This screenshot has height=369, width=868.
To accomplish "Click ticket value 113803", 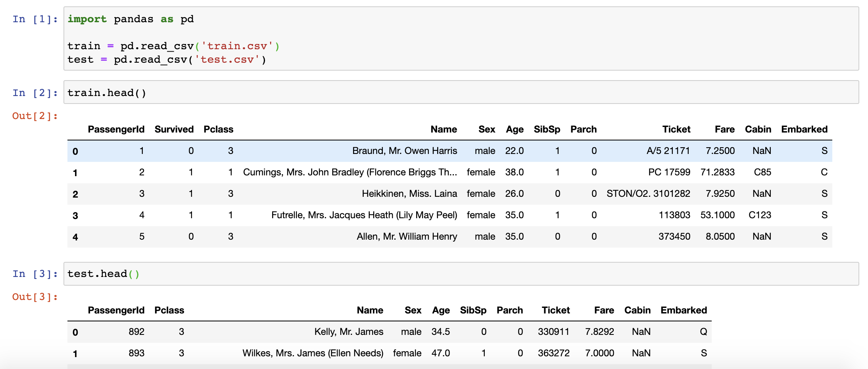I will [674, 215].
